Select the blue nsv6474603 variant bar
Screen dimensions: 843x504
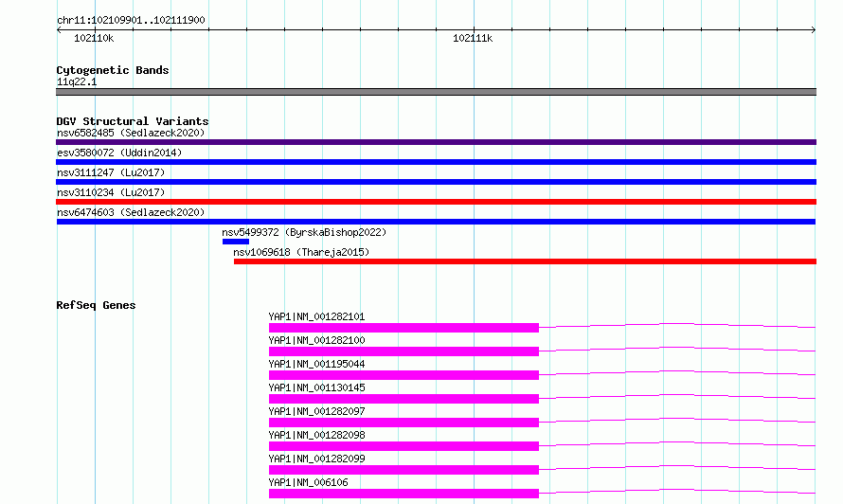pyautogui.click(x=436, y=222)
